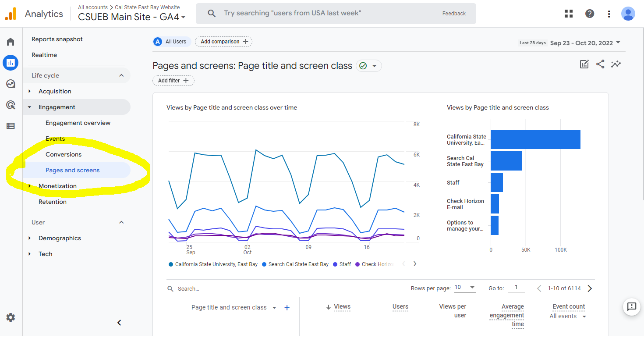Click the Add filter button
Screen dimensions: 644x338
pos(173,81)
